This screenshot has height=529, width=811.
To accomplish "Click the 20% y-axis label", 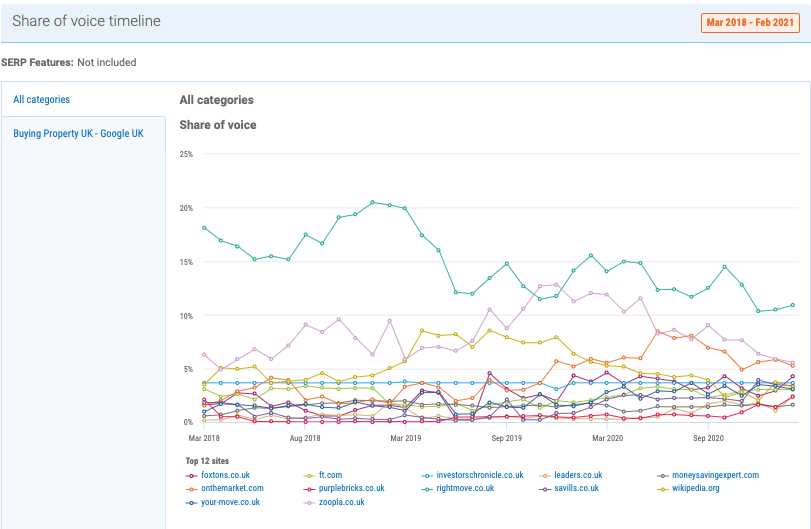I will point(186,208).
